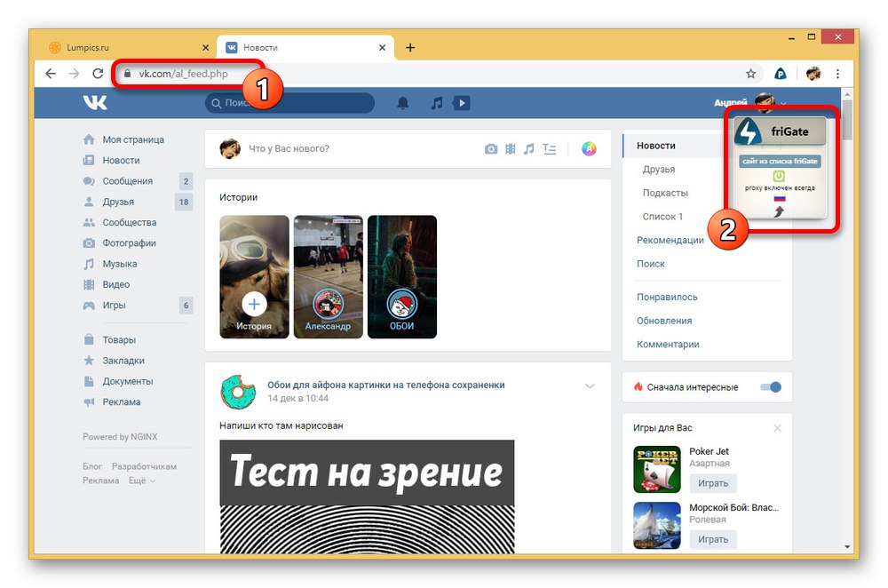Open Фотографии in sidebar

click(x=129, y=243)
